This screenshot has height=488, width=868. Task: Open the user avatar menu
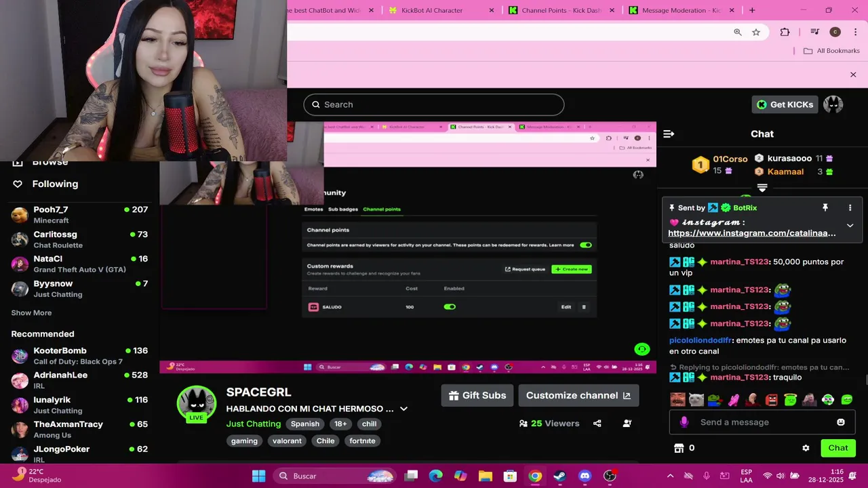click(x=833, y=104)
